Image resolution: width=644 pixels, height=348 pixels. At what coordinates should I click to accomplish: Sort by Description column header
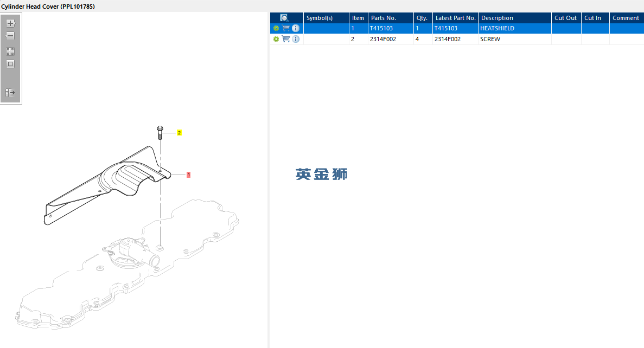(515, 18)
